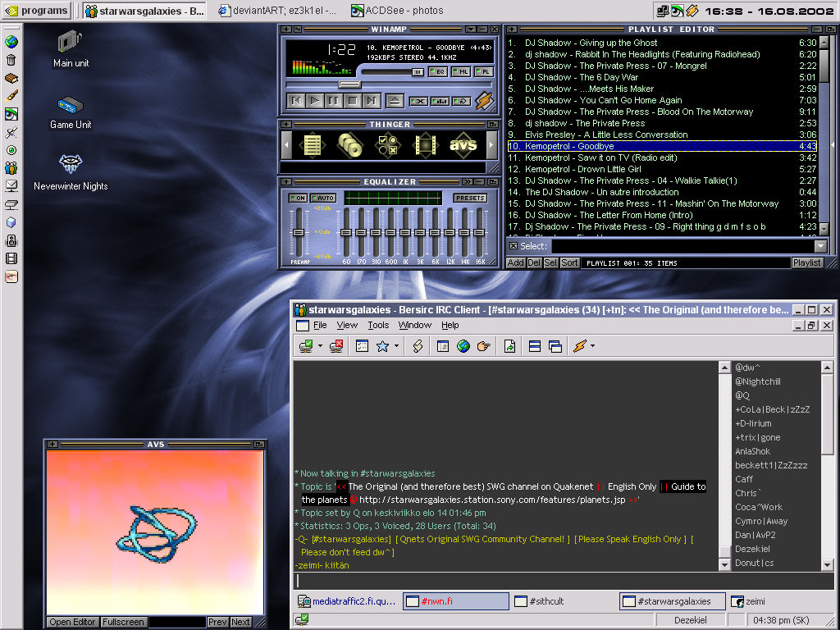Click Bersirc connect to server icon
The width and height of the screenshot is (840, 630).
(x=306, y=346)
